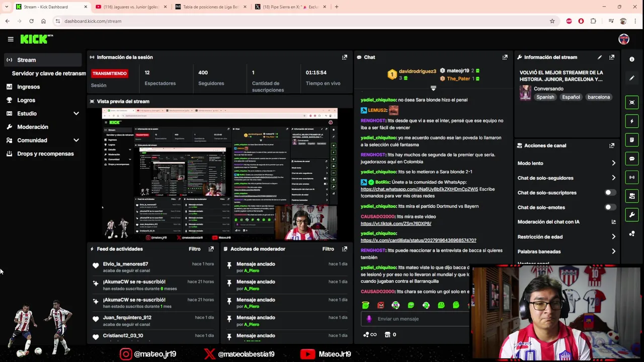Viewport: 644px width, 362px height.
Task: Click the right sidebar pencil edit icon
Action: point(632,78)
